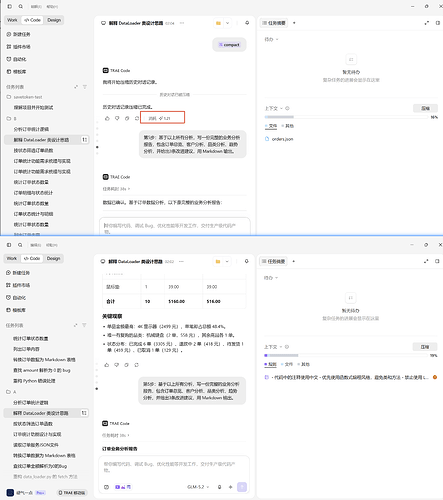Click the filter icon beside 任务列表 in upper window

coord(85,87)
